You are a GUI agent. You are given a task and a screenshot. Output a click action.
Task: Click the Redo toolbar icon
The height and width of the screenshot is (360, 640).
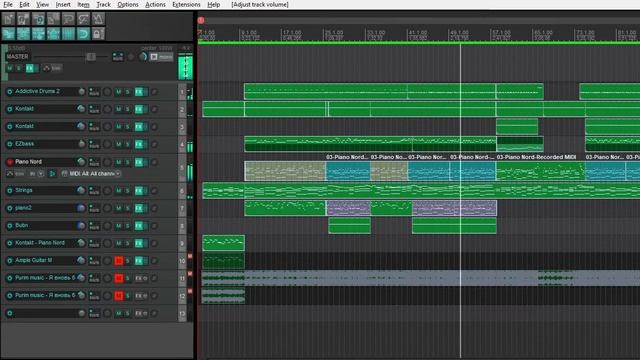83,19
